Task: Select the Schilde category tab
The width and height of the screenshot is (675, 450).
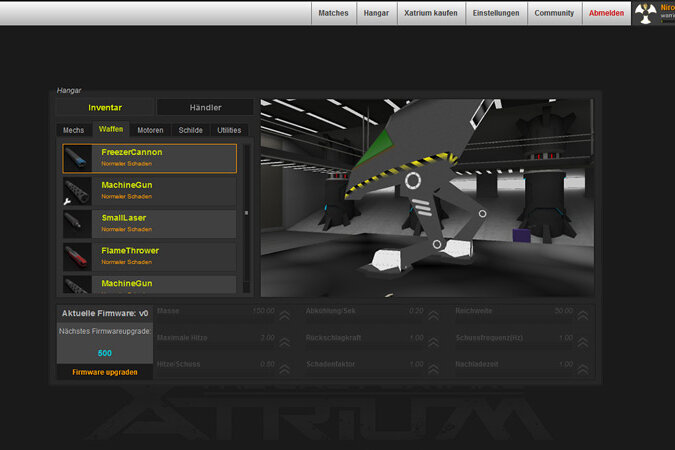Action: pyautogui.click(x=191, y=130)
